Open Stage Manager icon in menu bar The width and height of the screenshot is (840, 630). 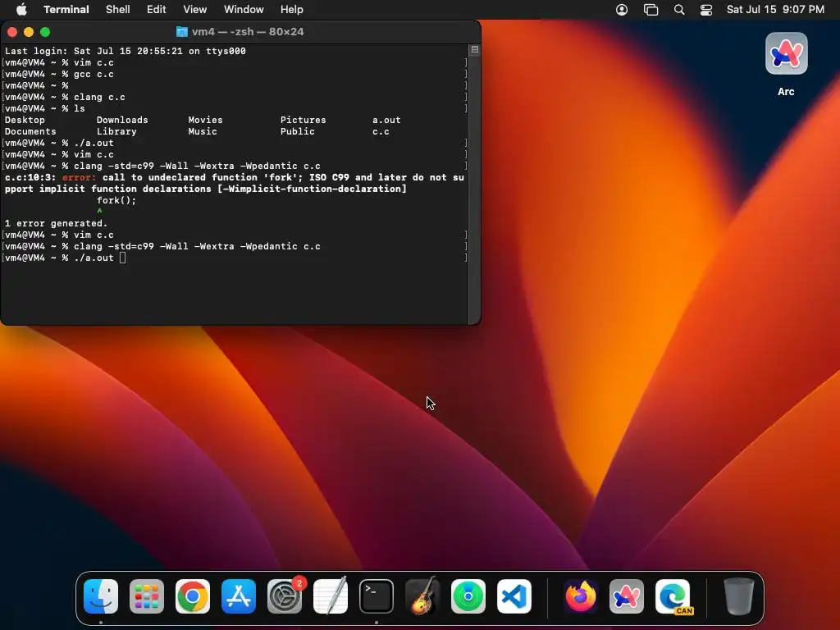pos(651,10)
